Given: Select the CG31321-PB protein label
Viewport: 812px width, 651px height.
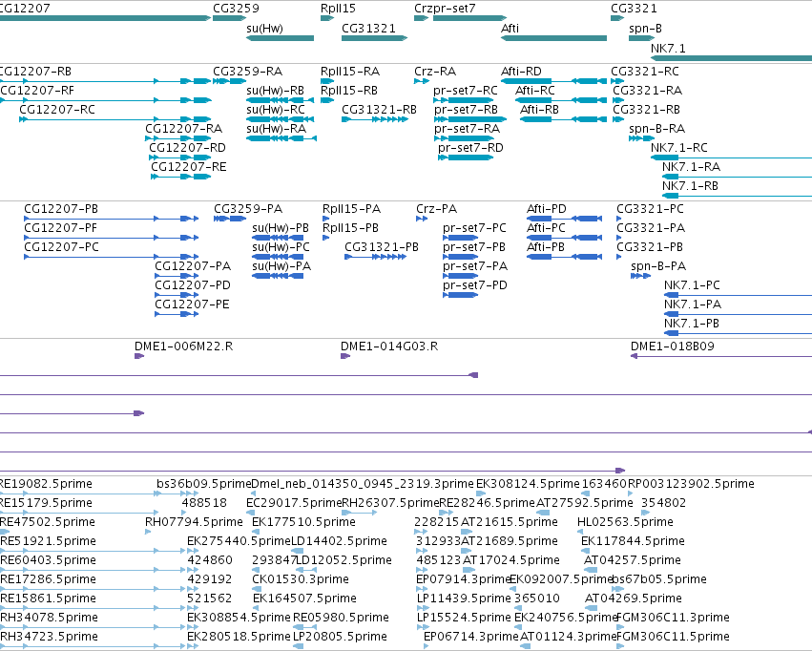Looking at the screenshot, I should coord(382,247).
